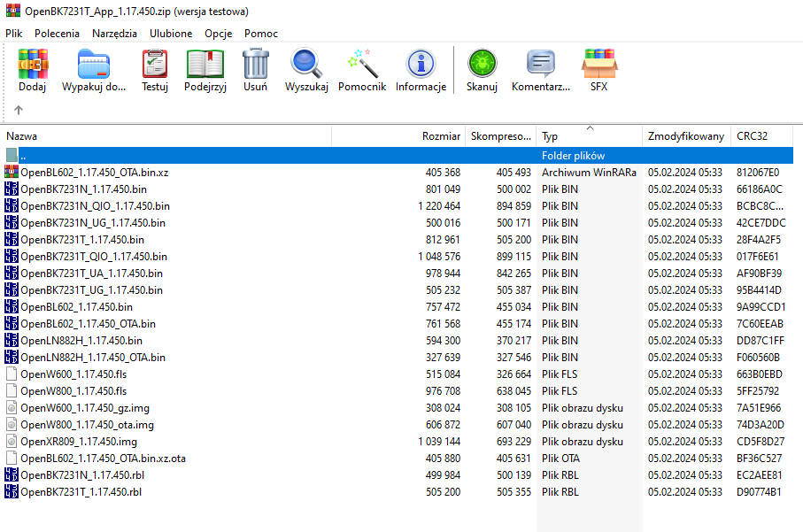Open the Komentarz... comment icon
This screenshot has height=532, width=803.
tap(541, 64)
